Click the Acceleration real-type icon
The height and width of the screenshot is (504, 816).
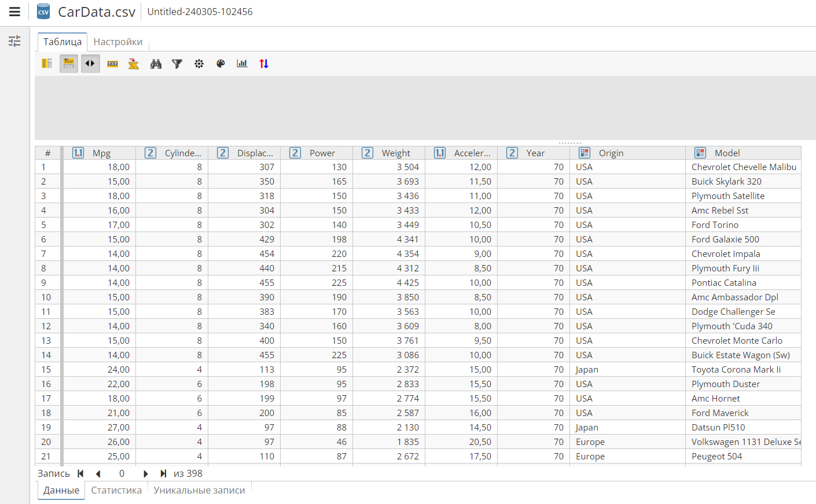[440, 153]
